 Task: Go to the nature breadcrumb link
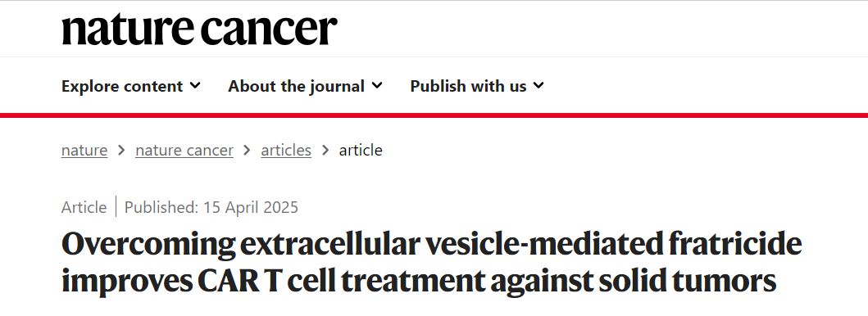pos(84,151)
